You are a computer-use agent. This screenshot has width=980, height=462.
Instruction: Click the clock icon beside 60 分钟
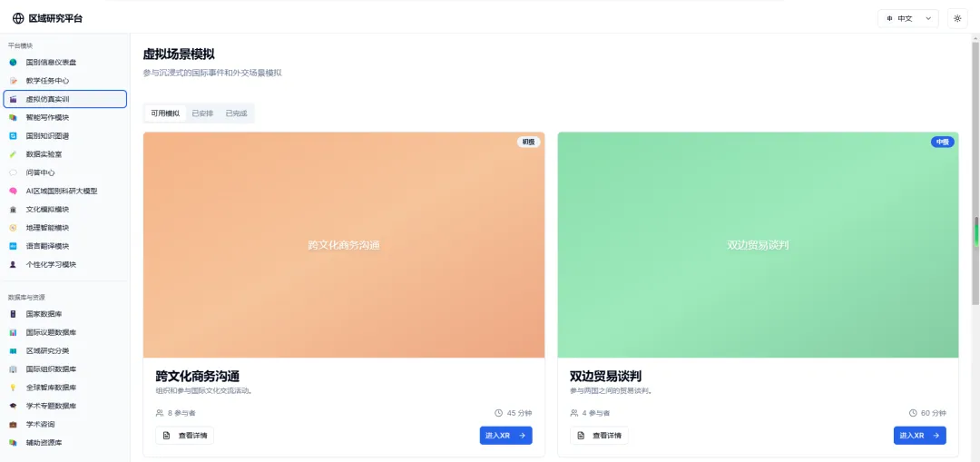pos(913,413)
